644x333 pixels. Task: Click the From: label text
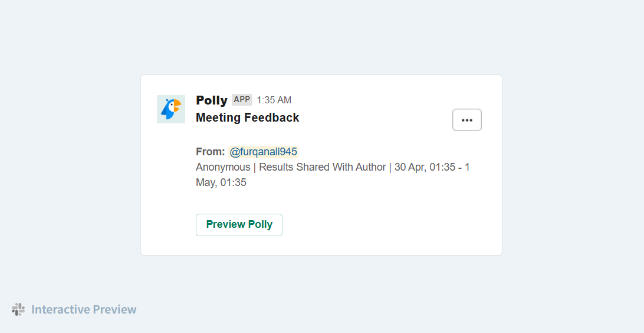point(211,152)
